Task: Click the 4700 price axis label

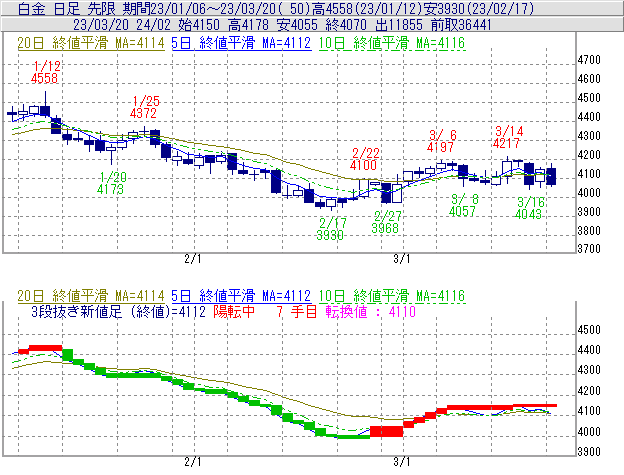Action: [589, 60]
